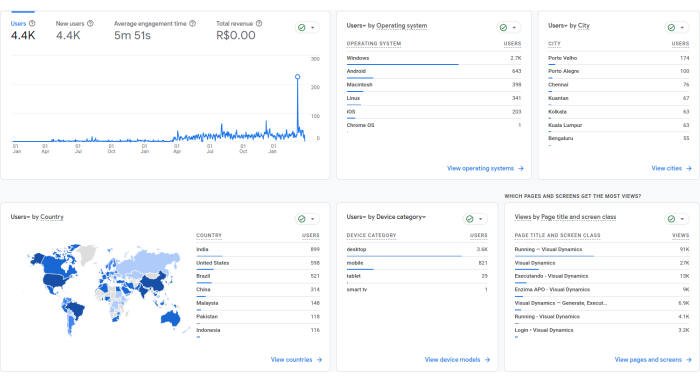Screen dimensions: 700x382
Task: Open Users metric dropdown in City card
Action: click(x=558, y=26)
